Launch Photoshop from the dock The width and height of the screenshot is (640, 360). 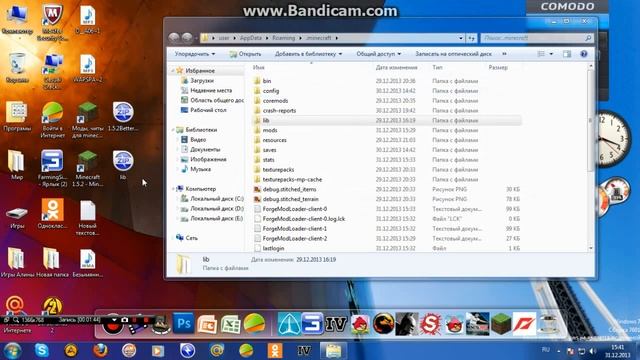click(x=183, y=324)
